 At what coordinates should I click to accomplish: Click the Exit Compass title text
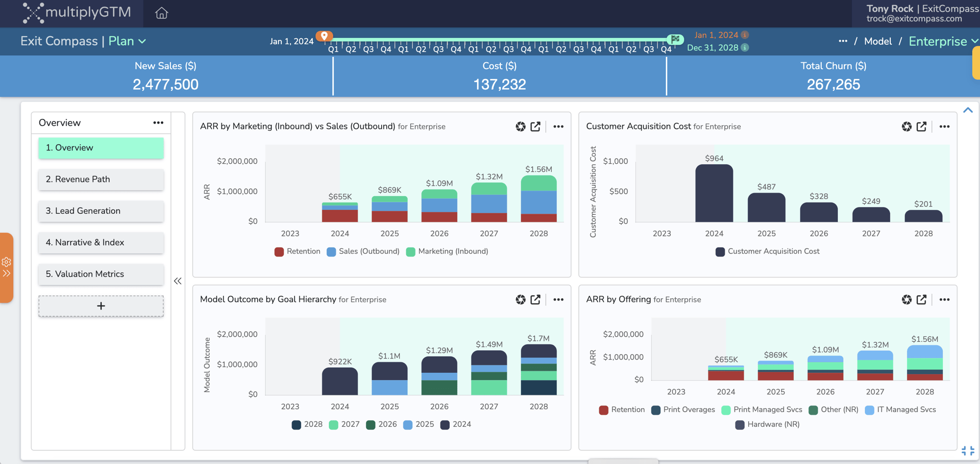pos(59,41)
